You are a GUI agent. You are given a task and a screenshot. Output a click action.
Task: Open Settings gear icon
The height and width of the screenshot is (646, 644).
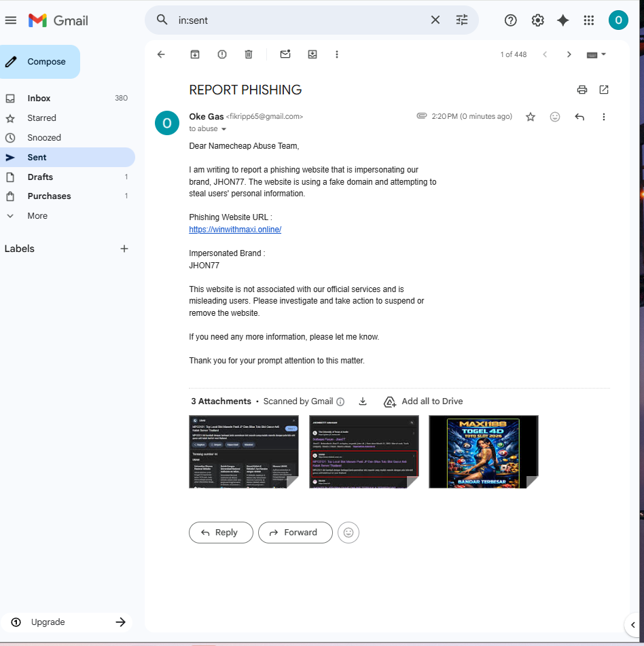point(537,20)
